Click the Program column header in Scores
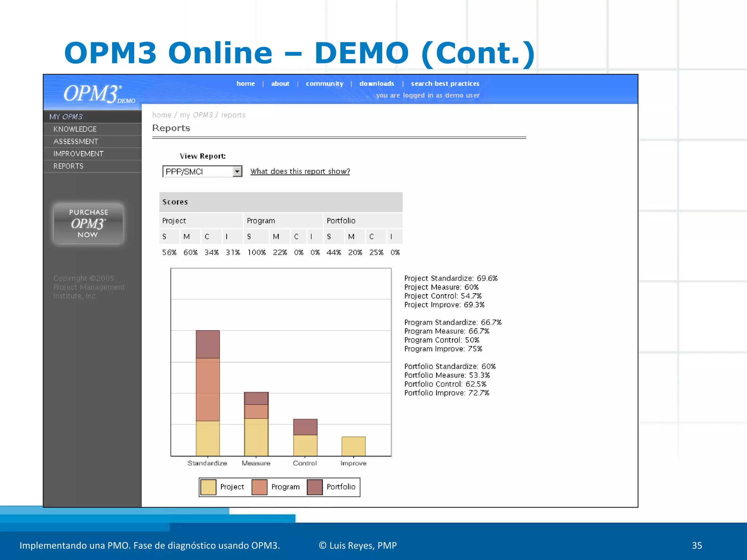This screenshot has height=560, width=747. click(283, 221)
